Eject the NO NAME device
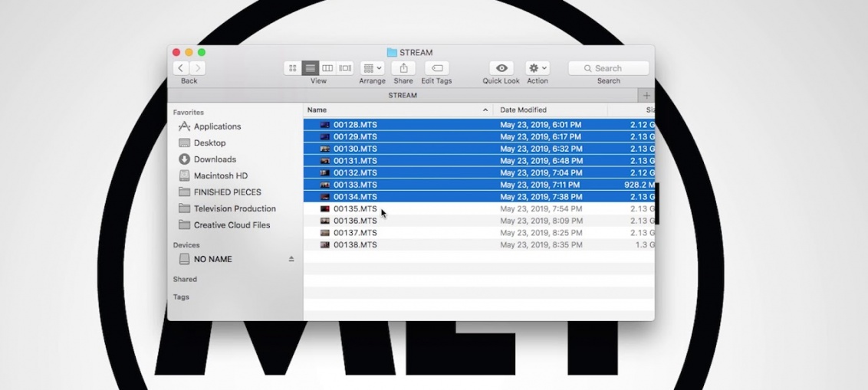This screenshot has height=390, width=868. pyautogui.click(x=291, y=259)
